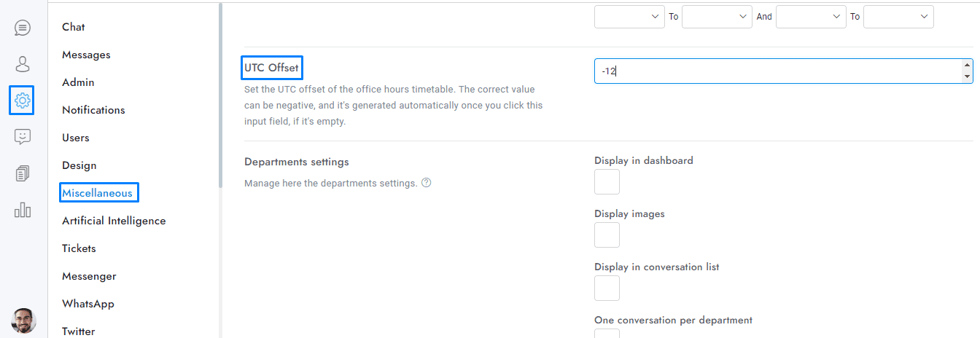Open the articles documents icon
Viewport: 980px width, 338px height.
tap(23, 173)
